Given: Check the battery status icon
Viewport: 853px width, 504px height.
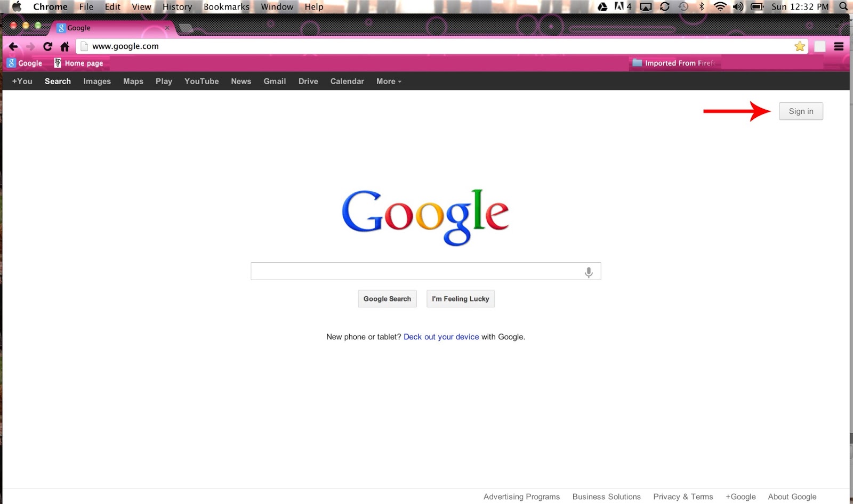Looking at the screenshot, I should (757, 6).
